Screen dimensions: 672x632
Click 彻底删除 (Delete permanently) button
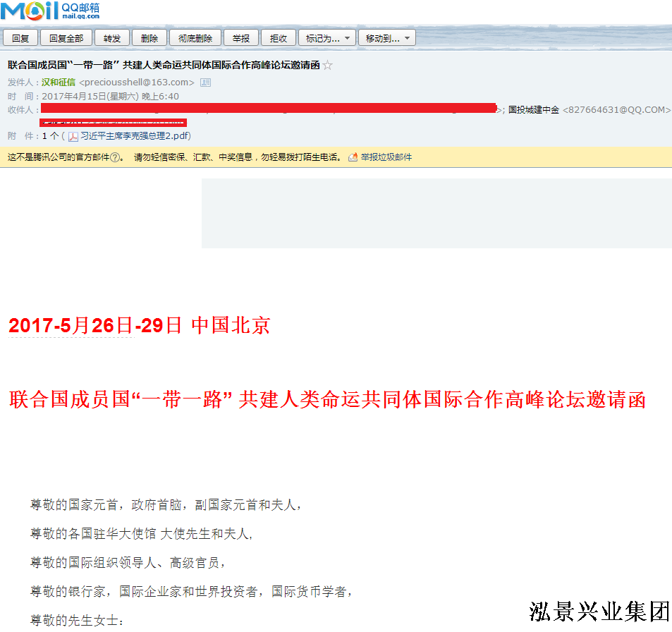tap(195, 38)
